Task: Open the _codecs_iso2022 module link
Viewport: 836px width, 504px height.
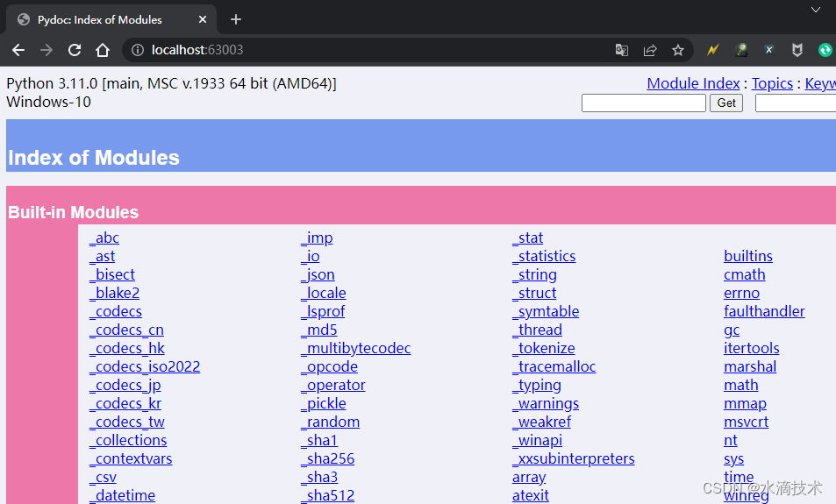Action: tap(145, 366)
